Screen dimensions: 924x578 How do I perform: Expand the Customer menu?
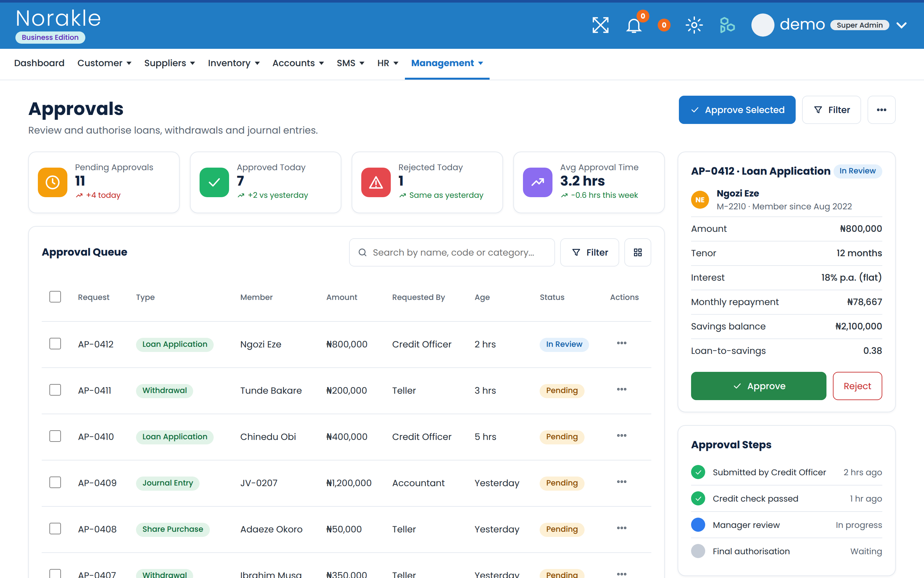pyautogui.click(x=104, y=63)
